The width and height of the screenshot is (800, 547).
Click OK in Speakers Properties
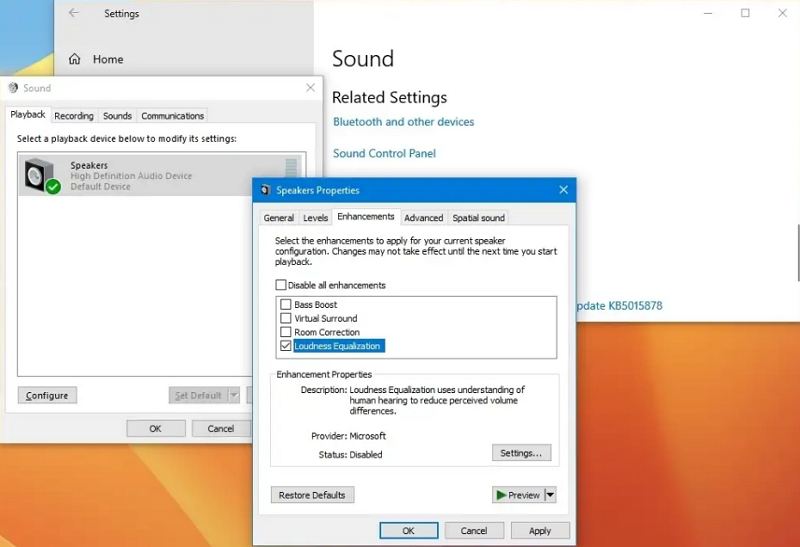[x=409, y=531]
